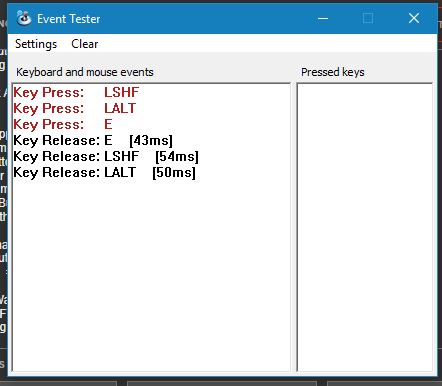Select the 'Key Press: LSHF' log line
Viewport: 442px width, 386px height.
[x=76, y=92]
